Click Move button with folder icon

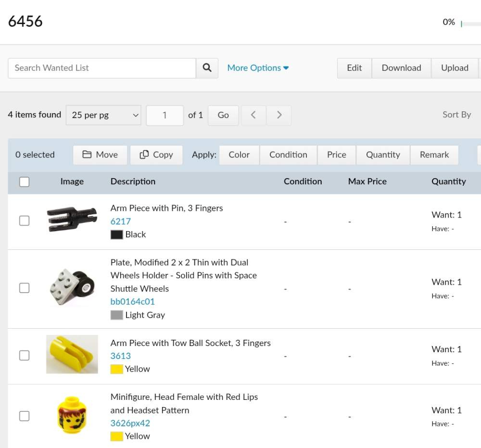(100, 154)
